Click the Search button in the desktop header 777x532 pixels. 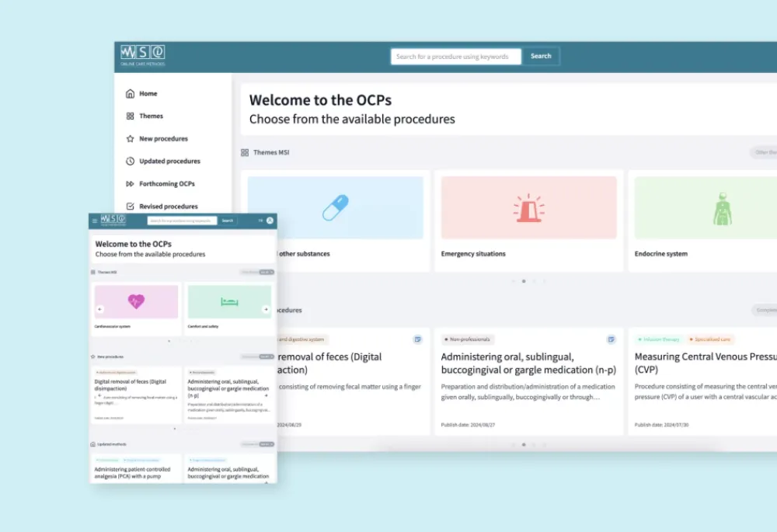point(541,56)
